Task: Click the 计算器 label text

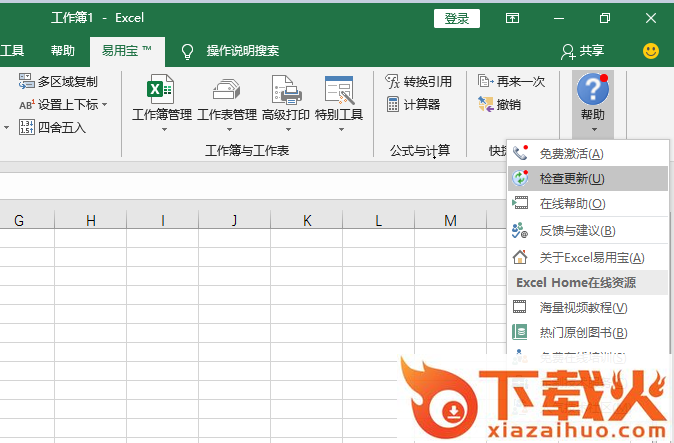Action: click(x=422, y=104)
